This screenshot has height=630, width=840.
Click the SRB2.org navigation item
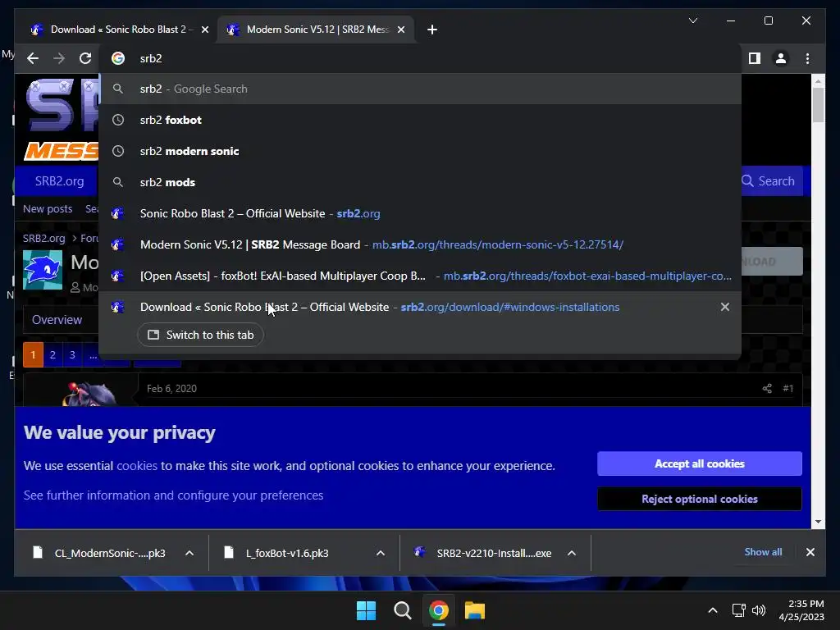[x=59, y=181]
